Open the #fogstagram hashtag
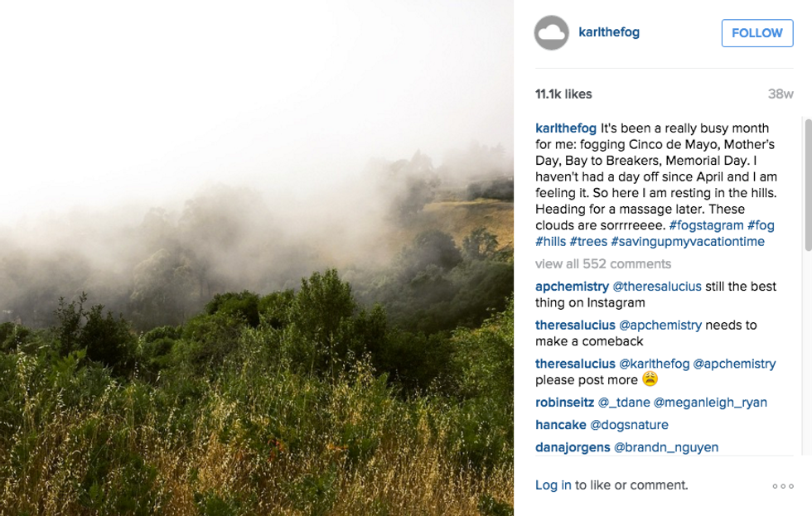This screenshot has height=516, width=812. tap(706, 225)
